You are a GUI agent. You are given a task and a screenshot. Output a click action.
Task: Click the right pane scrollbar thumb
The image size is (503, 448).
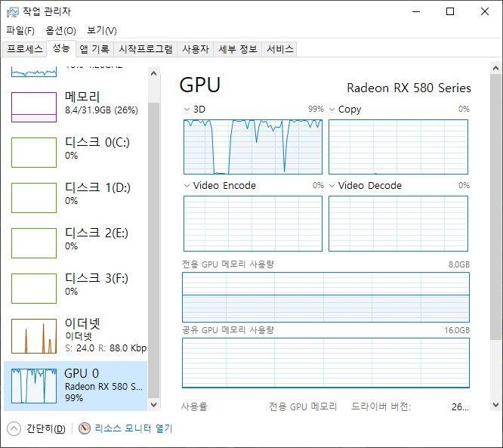(x=495, y=207)
